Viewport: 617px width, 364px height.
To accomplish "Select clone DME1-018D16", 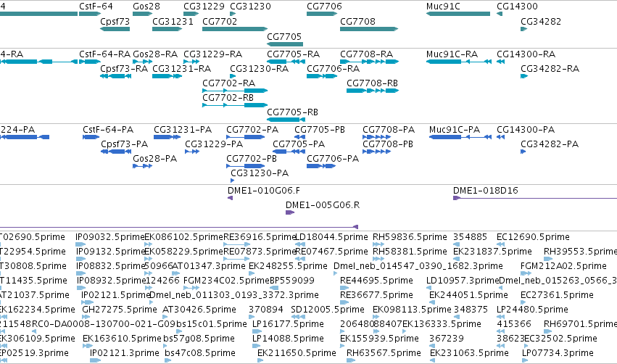I will tap(535, 198).
